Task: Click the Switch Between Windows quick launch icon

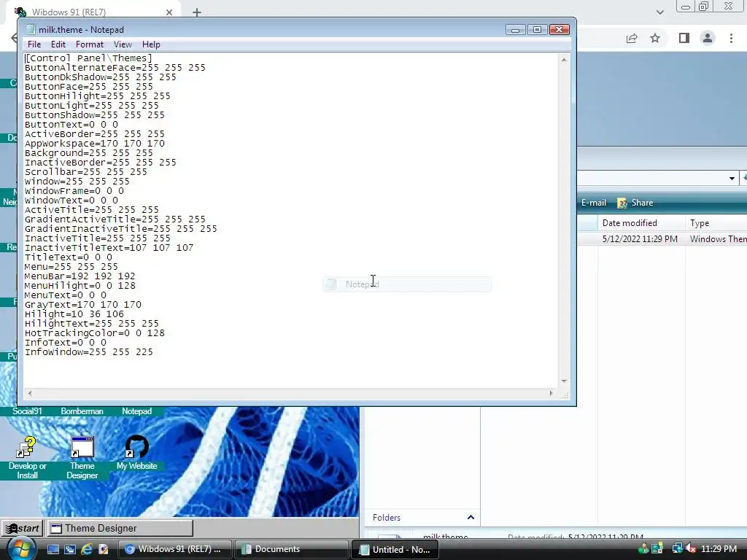Action: tap(70, 549)
